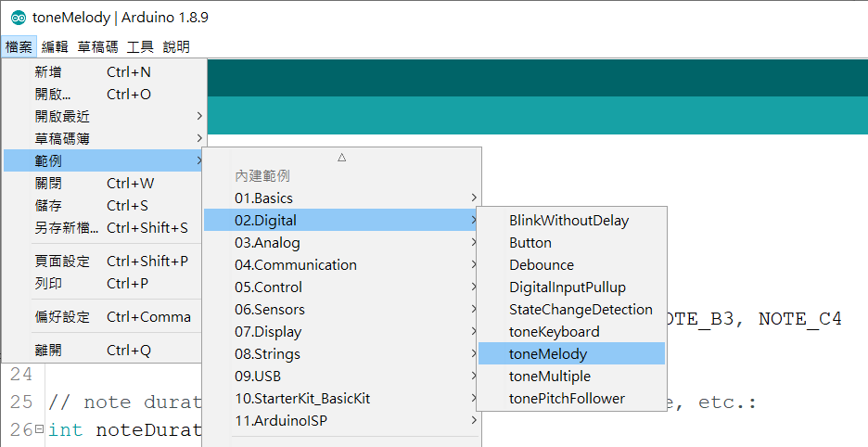Expand 11.ArduinoISP examples category
868x447 pixels.
click(341, 420)
